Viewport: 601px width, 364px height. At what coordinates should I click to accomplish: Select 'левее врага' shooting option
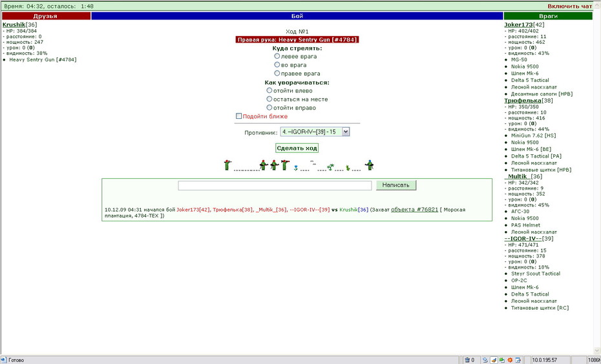(x=277, y=56)
